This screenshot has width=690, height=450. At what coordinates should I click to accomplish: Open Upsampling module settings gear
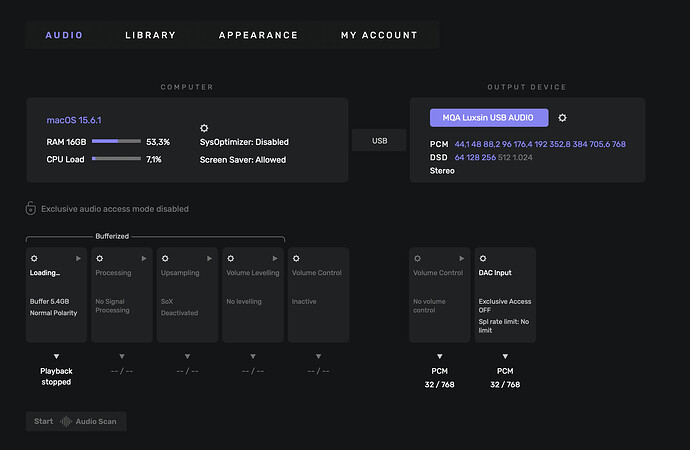pyautogui.click(x=165, y=258)
